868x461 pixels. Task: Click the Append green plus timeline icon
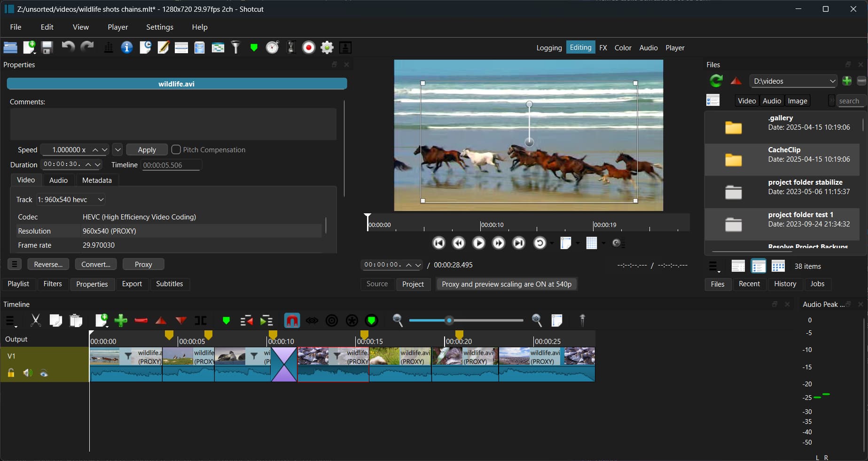coord(121,320)
